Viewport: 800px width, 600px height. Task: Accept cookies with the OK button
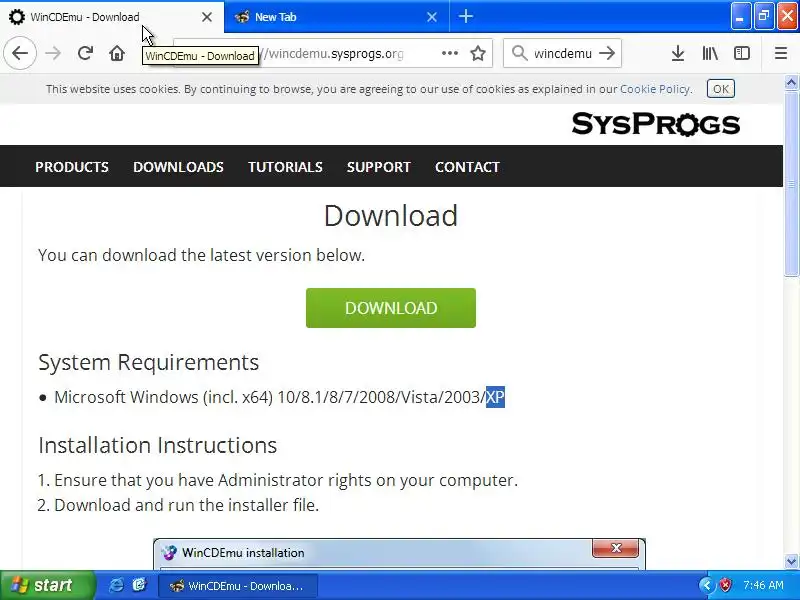coord(720,89)
